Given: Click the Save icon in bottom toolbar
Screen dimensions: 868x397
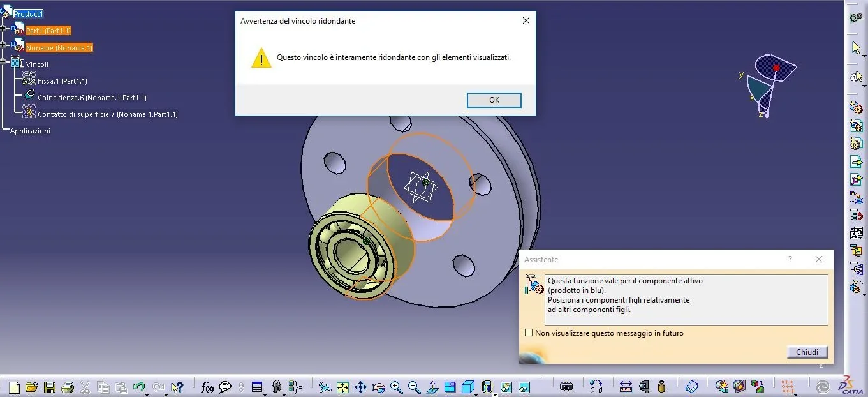Looking at the screenshot, I should 49,387.
